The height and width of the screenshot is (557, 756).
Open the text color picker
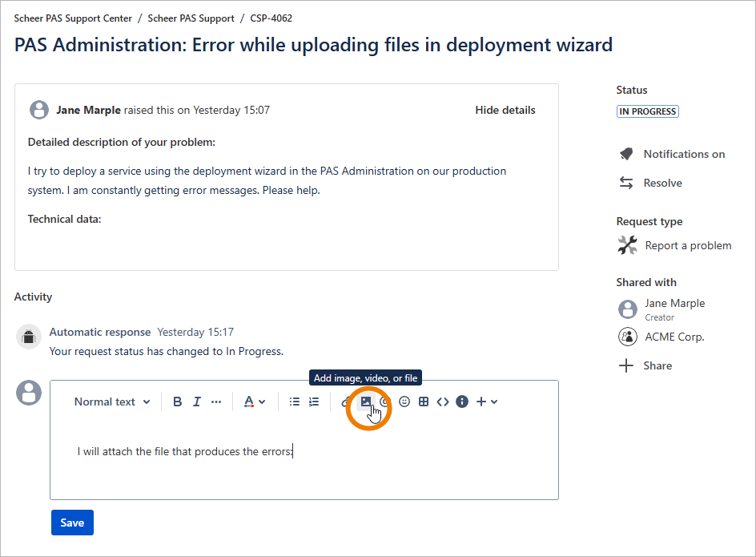tap(255, 402)
